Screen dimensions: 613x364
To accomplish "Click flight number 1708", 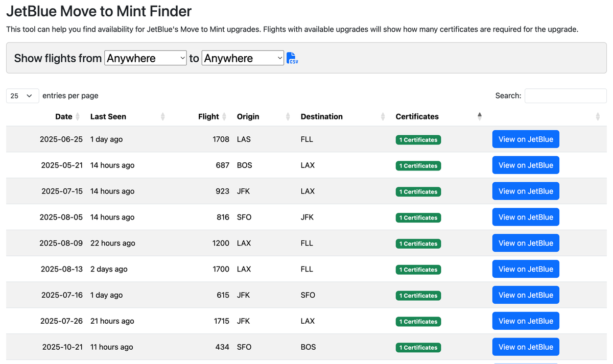I will pos(221,139).
